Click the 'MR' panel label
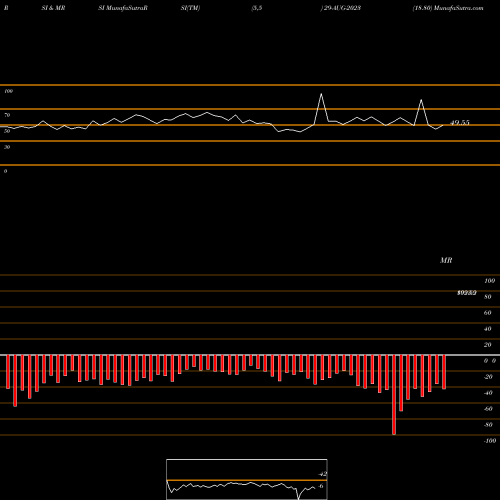 coord(446,260)
